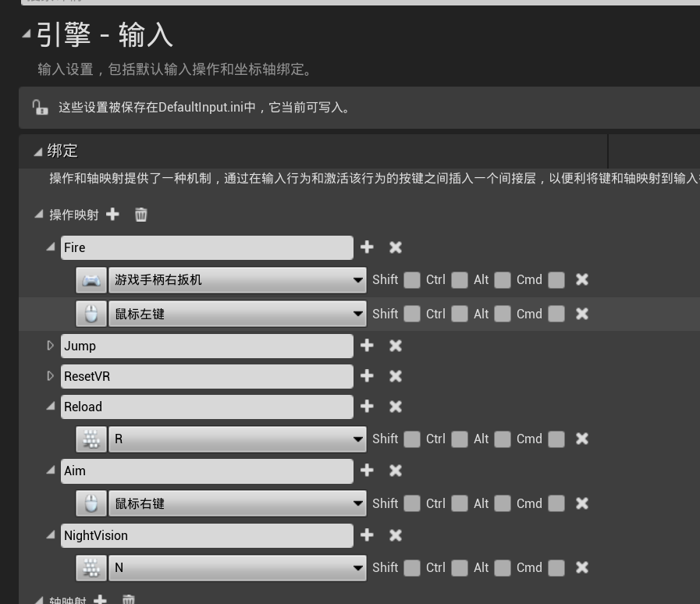Enable Alt modifier for 鼠标左键

pyautogui.click(x=503, y=314)
